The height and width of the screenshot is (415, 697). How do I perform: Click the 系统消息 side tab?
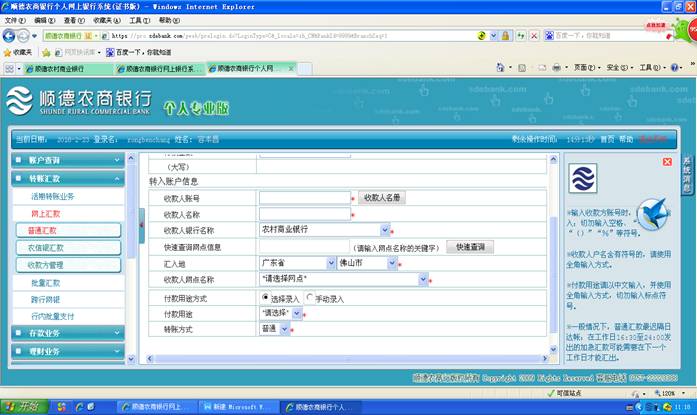[688, 173]
